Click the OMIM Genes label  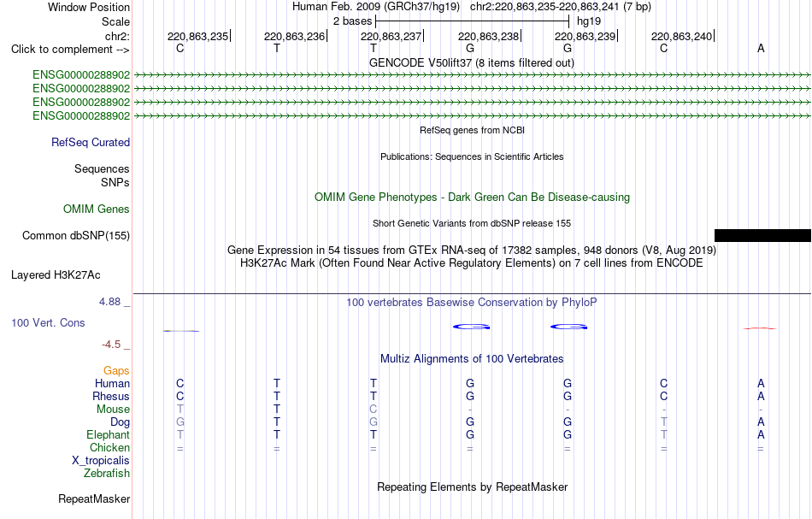tap(96, 209)
